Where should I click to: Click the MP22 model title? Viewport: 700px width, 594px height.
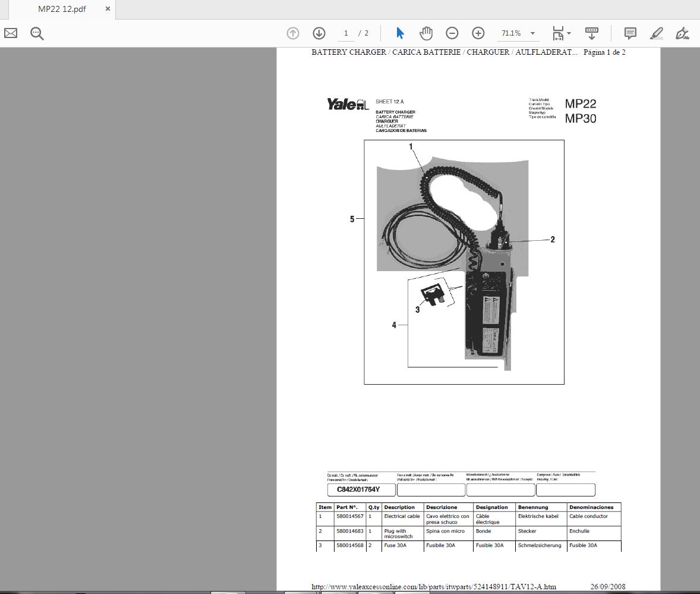[581, 104]
